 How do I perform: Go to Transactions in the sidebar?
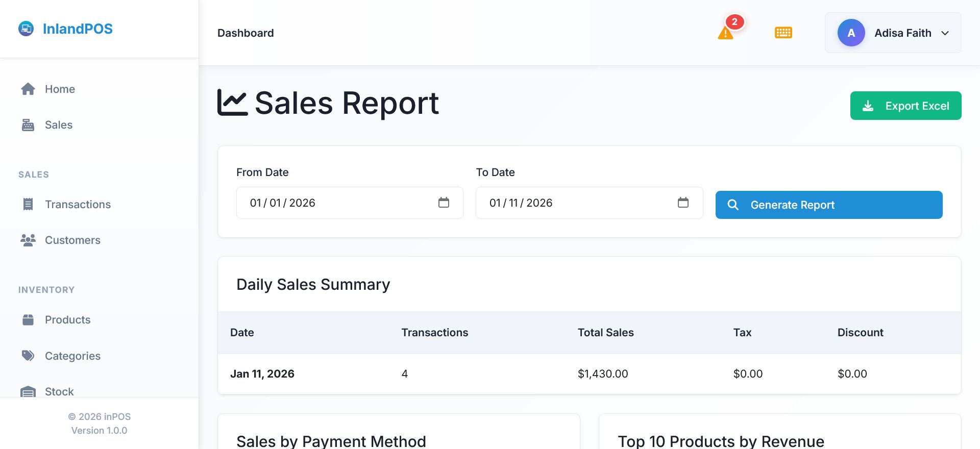click(x=78, y=205)
